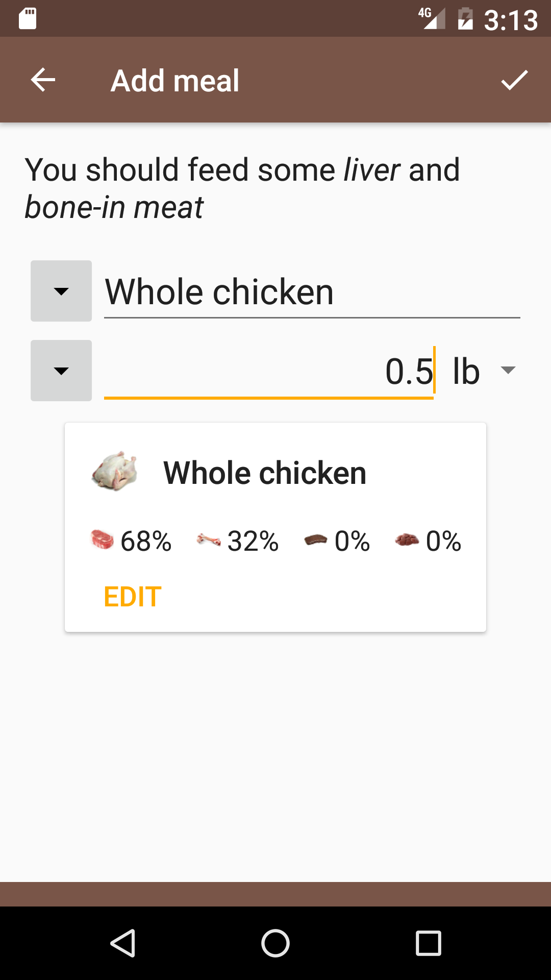Tap the 32% bone value
Image resolution: width=551 pixels, height=980 pixels.
point(253,541)
